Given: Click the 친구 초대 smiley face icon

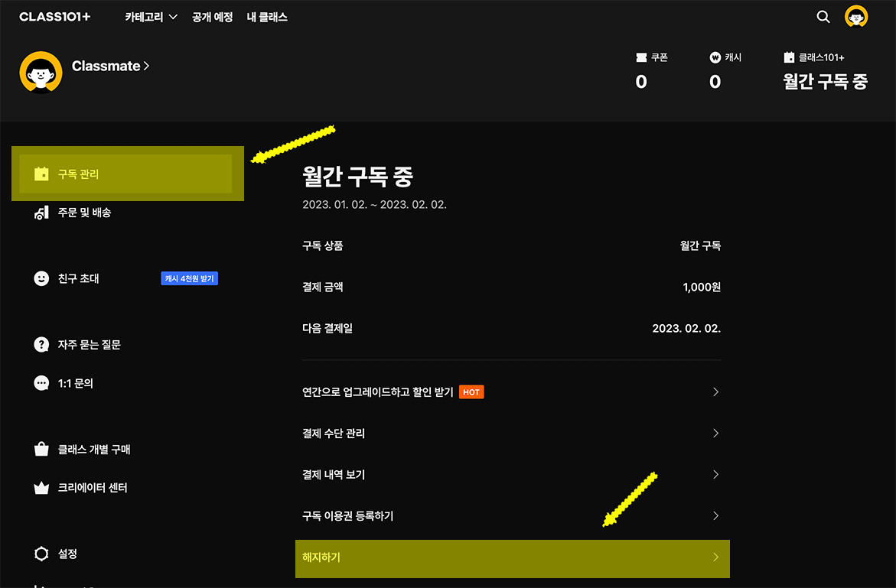Looking at the screenshot, I should (43, 278).
